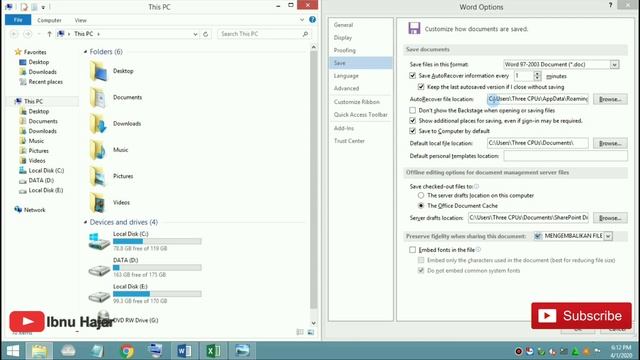
Task: Switch to details view icon in Explorer
Action: click(x=300, y=332)
